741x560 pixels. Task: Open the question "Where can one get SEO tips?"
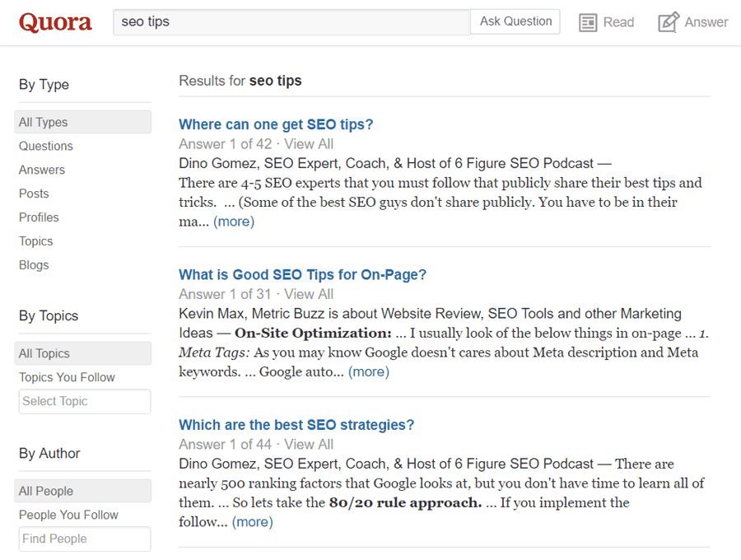(276, 124)
